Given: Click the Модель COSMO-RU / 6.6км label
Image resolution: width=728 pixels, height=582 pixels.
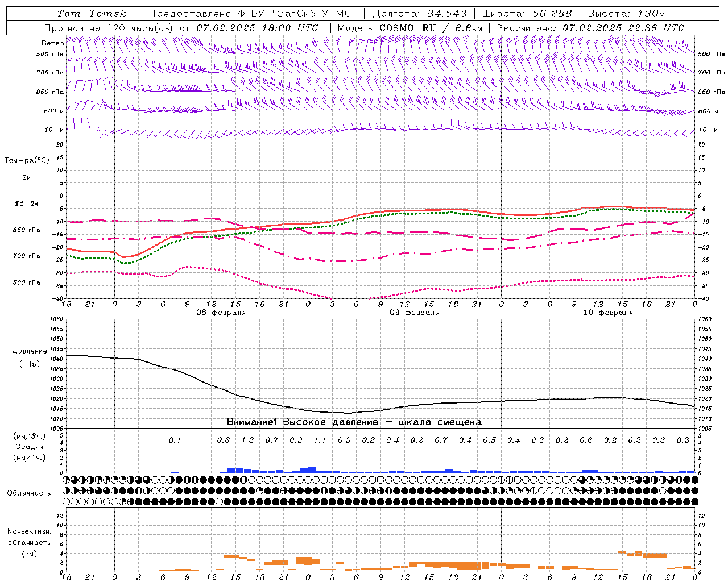Looking at the screenshot, I should (410, 28).
